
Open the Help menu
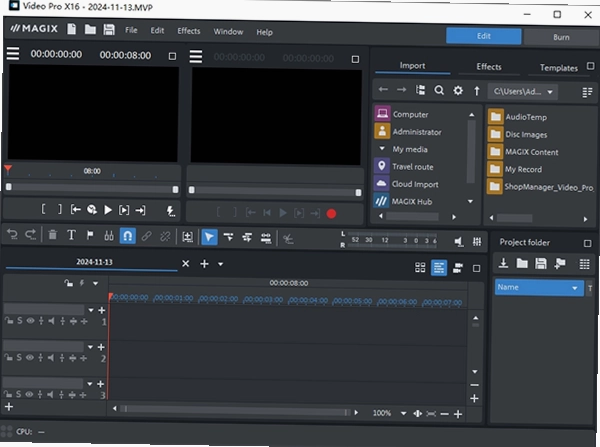tap(264, 32)
